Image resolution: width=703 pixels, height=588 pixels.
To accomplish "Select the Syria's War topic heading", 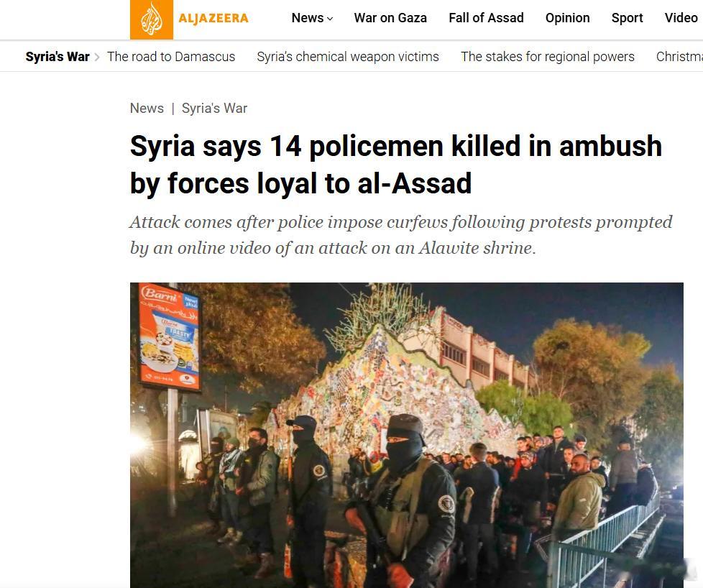I will 58,57.
